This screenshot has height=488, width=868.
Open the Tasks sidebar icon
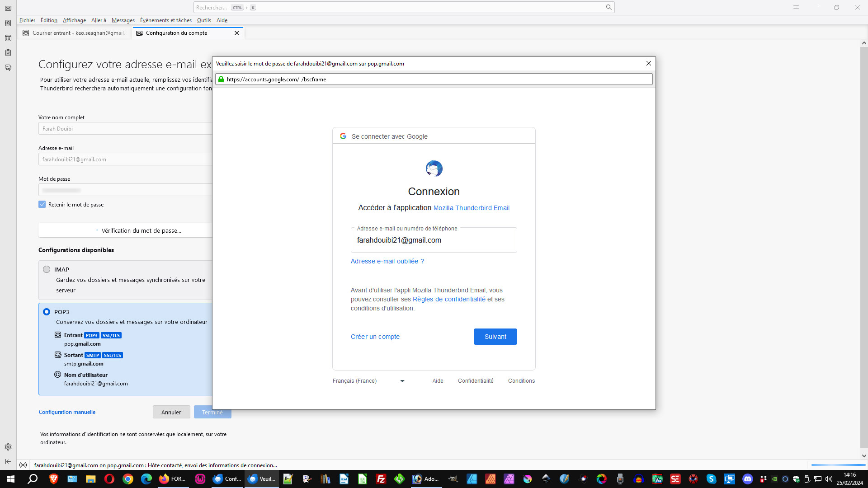coord(8,53)
